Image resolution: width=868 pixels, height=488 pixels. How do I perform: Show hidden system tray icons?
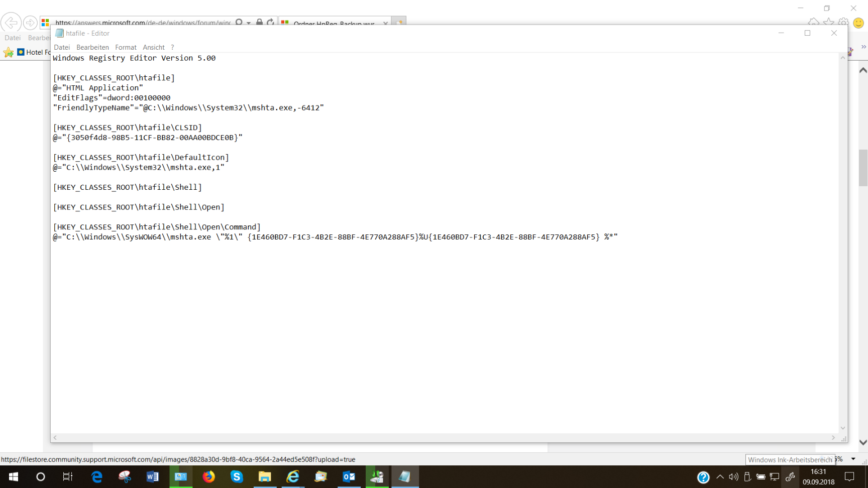(x=720, y=476)
